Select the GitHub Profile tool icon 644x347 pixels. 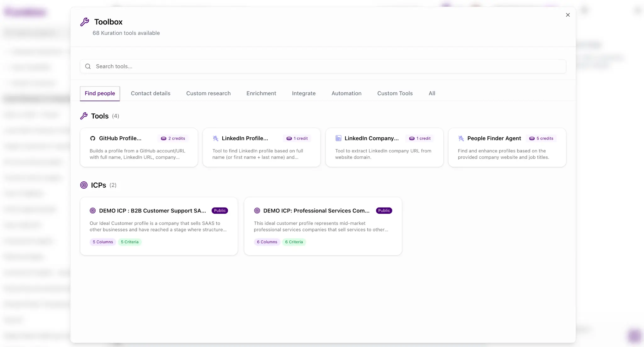93,138
